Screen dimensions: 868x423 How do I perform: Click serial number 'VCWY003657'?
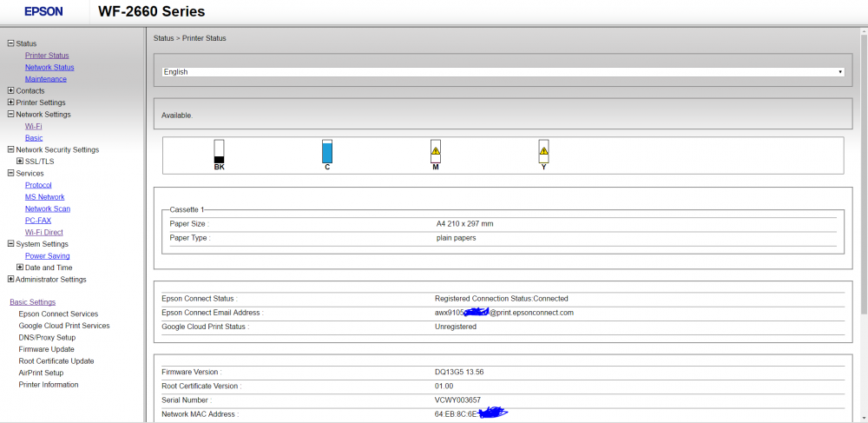tap(457, 400)
